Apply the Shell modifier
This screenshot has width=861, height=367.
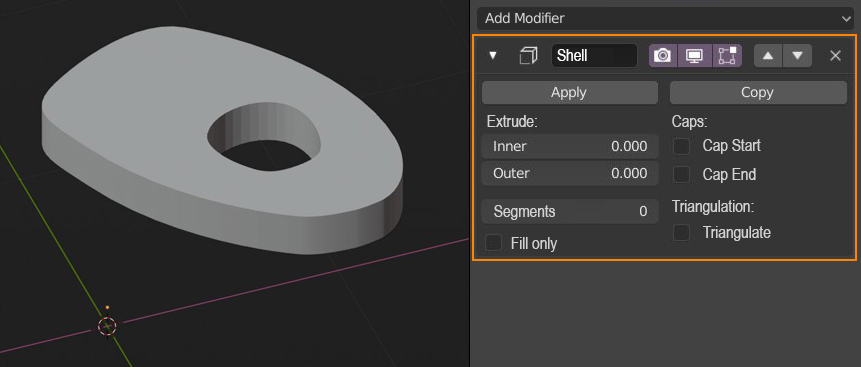click(569, 92)
